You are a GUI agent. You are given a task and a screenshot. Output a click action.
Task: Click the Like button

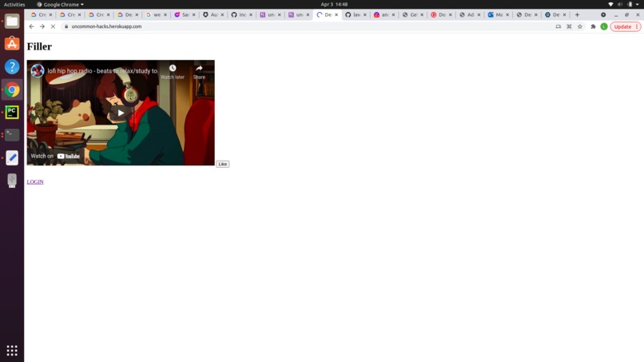click(223, 164)
